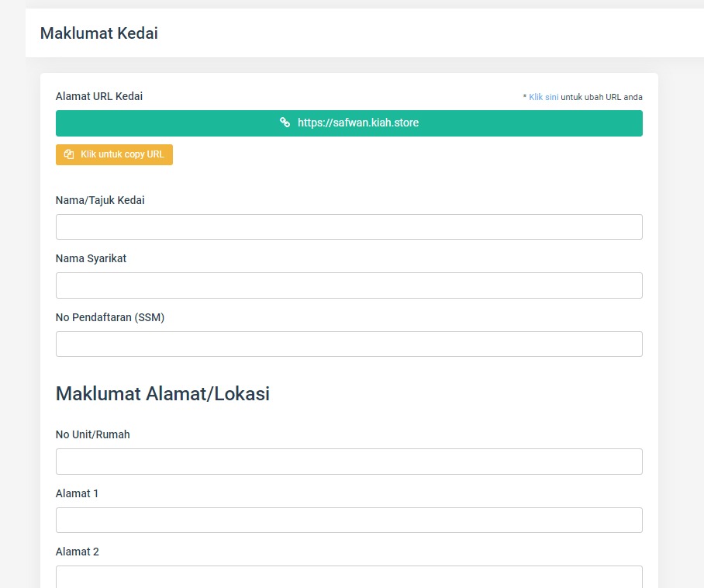Focus the Nama Syarikat input field
Image resolution: width=704 pixels, height=588 pixels.
(349, 285)
